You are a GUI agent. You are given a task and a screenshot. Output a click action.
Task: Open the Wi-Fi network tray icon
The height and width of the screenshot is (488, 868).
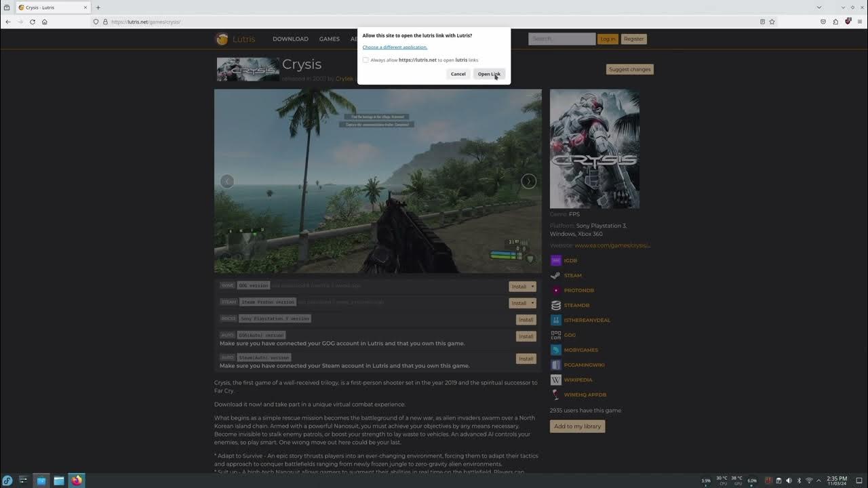point(809,481)
